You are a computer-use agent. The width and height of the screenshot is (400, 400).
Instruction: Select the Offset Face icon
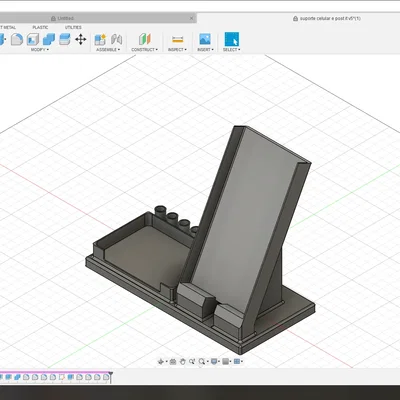[x=65, y=39]
